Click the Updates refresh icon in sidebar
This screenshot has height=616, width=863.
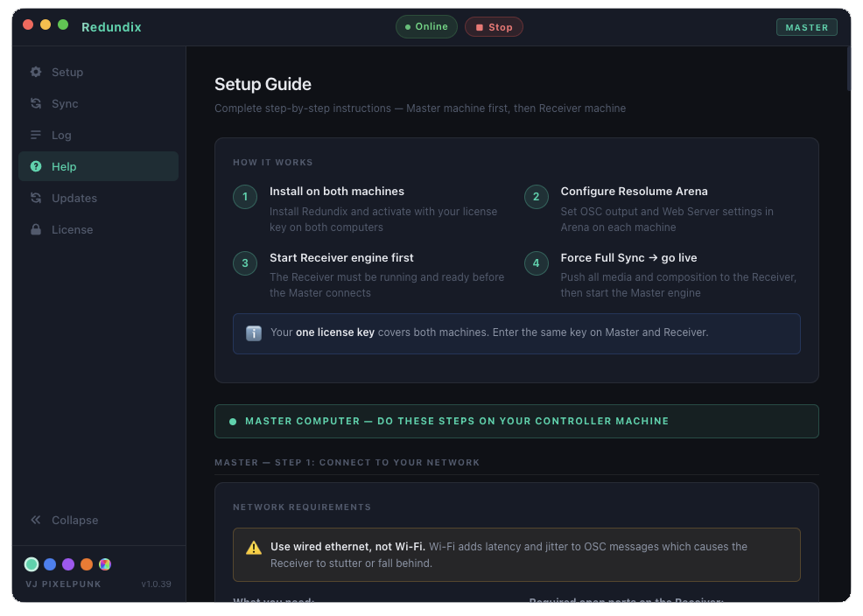pyautogui.click(x=36, y=198)
